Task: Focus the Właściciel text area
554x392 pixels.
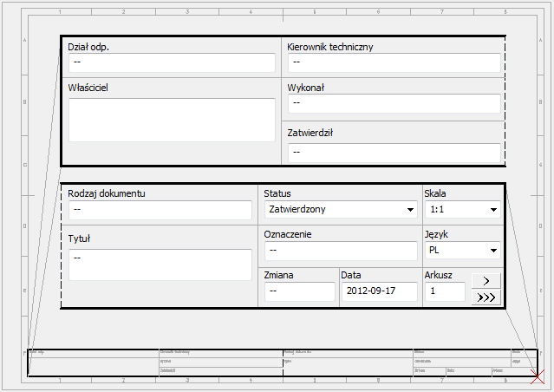Action: click(x=172, y=120)
